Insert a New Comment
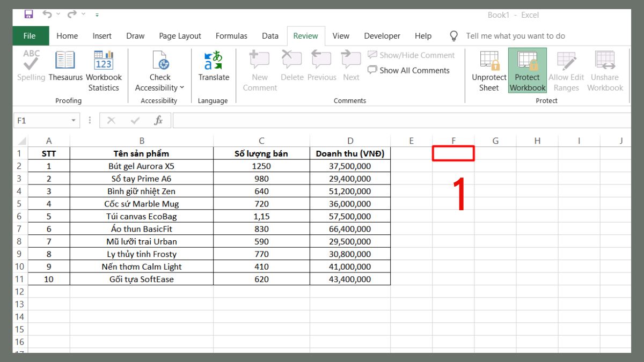Image resolution: width=644 pixels, height=362 pixels. pyautogui.click(x=259, y=70)
